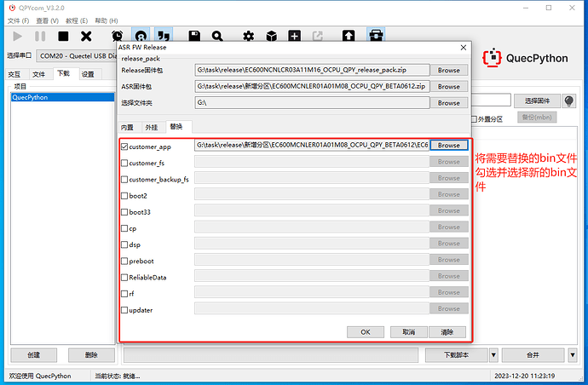
Task: Tick the customer_backup_fs checkbox
Action: click(124, 179)
